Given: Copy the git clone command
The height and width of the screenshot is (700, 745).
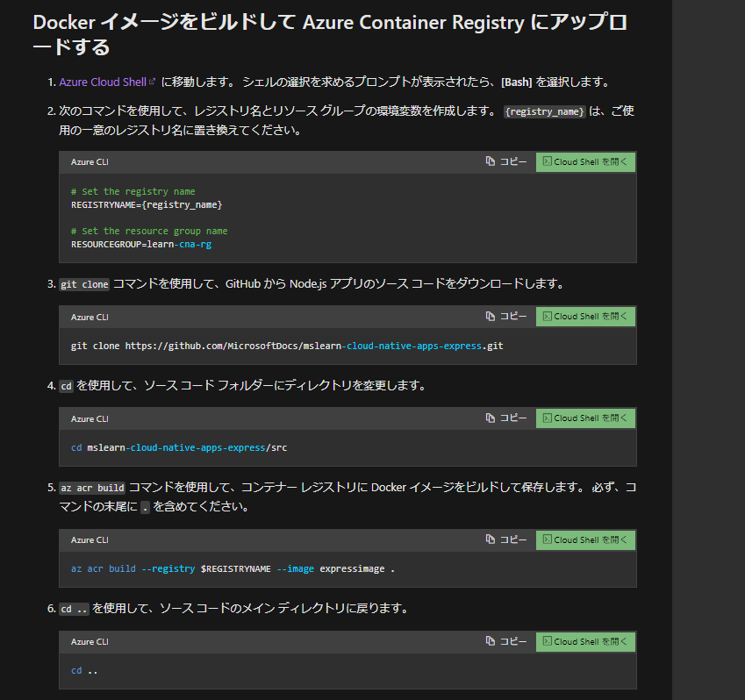Looking at the screenshot, I should click(x=506, y=317).
